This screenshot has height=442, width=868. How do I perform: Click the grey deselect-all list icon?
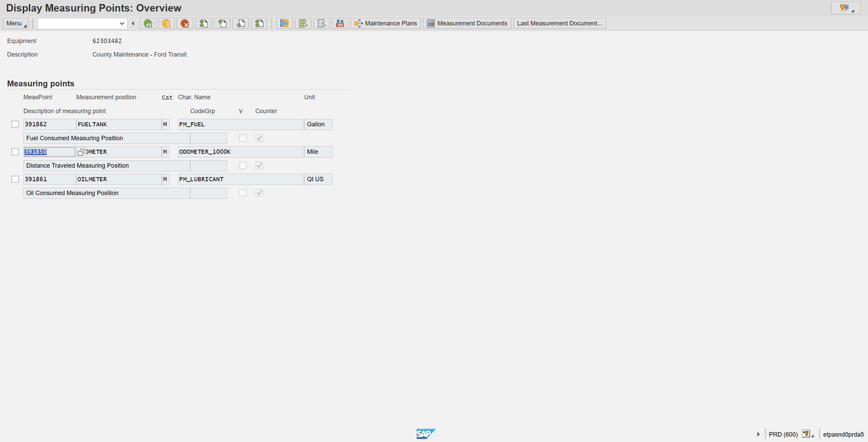[321, 23]
